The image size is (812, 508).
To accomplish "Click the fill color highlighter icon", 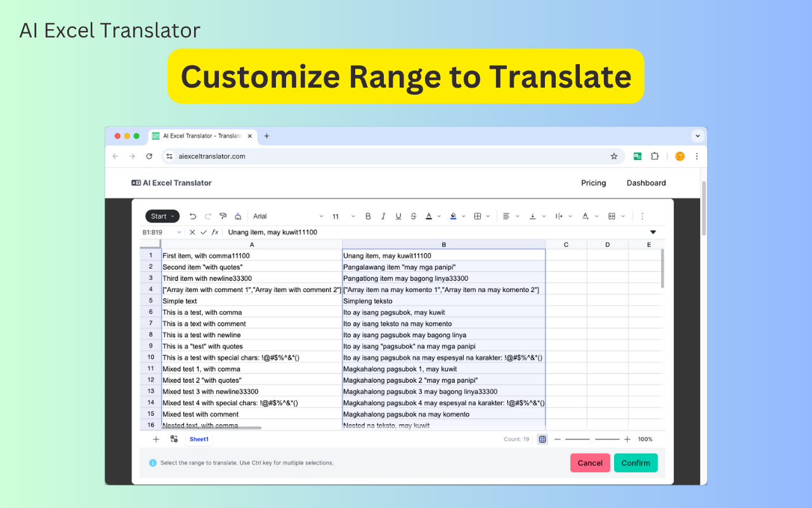I will pyautogui.click(x=453, y=216).
